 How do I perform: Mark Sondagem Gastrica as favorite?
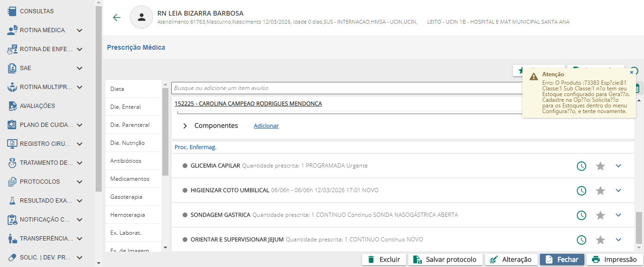click(x=600, y=215)
